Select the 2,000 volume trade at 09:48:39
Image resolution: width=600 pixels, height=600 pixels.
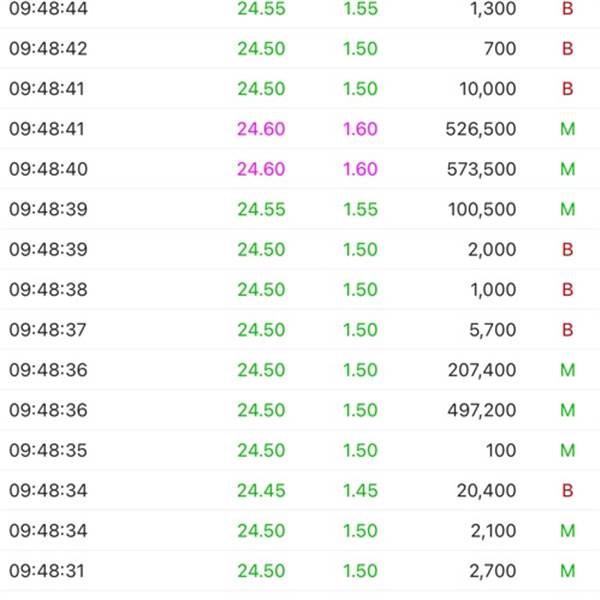pyautogui.click(x=300, y=249)
